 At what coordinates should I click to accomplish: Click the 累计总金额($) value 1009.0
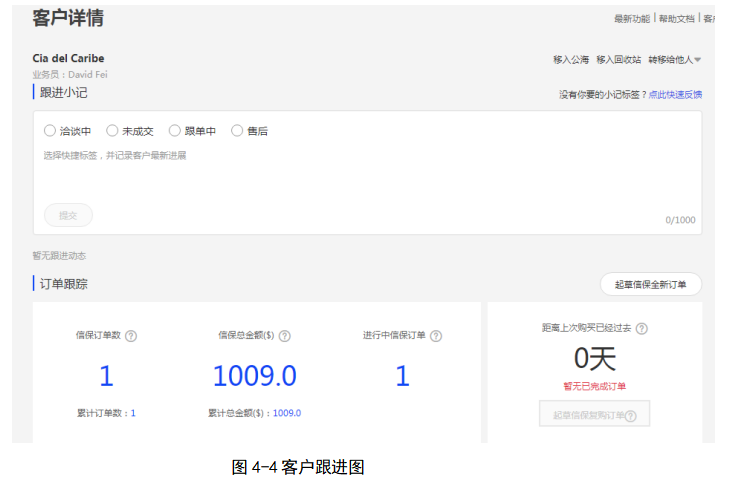pos(287,413)
